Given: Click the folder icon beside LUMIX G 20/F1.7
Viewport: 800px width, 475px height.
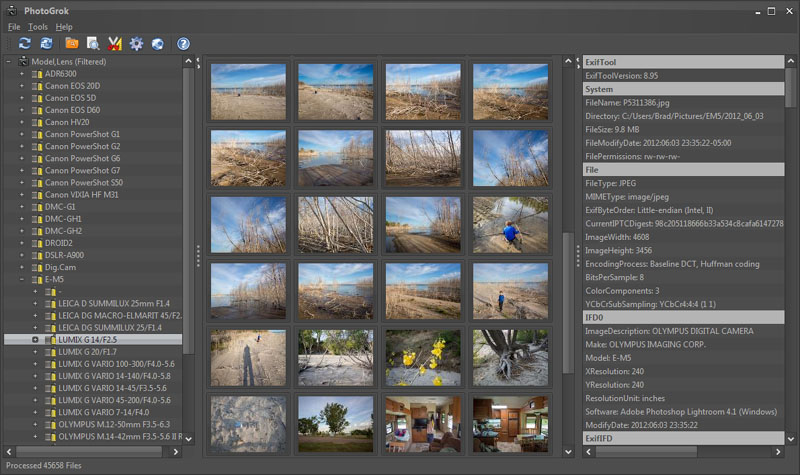Looking at the screenshot, I should (x=50, y=352).
